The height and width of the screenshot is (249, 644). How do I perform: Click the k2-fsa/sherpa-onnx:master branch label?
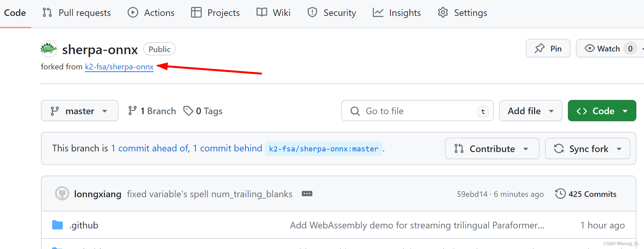[324, 149]
